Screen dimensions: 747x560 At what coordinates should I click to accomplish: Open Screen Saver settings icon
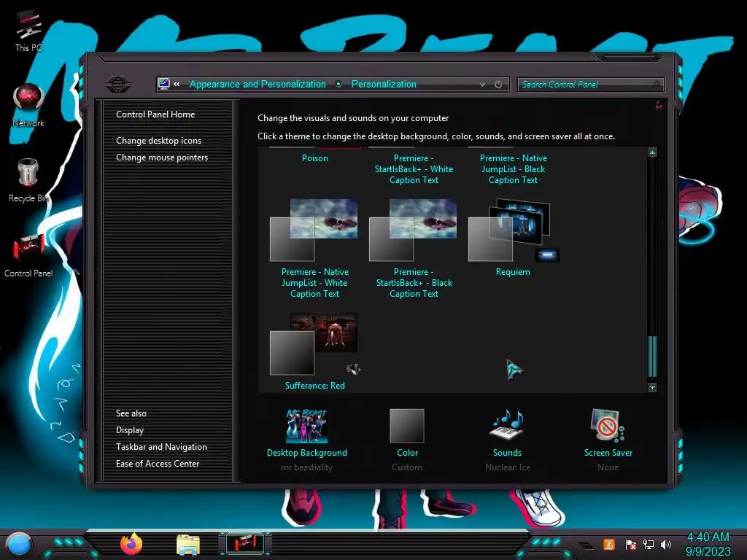coord(608,425)
